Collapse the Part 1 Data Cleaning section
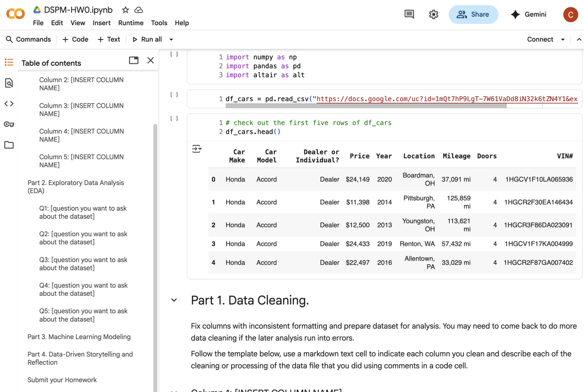Viewport: 584px width, 392px height. coord(174,300)
